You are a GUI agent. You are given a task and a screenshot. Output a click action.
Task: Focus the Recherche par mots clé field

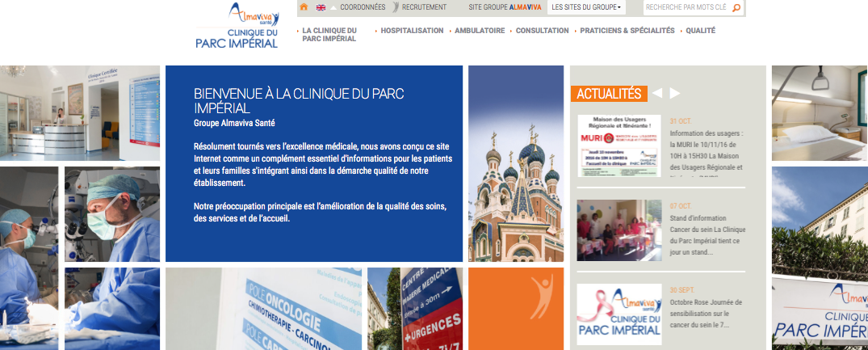click(x=686, y=8)
